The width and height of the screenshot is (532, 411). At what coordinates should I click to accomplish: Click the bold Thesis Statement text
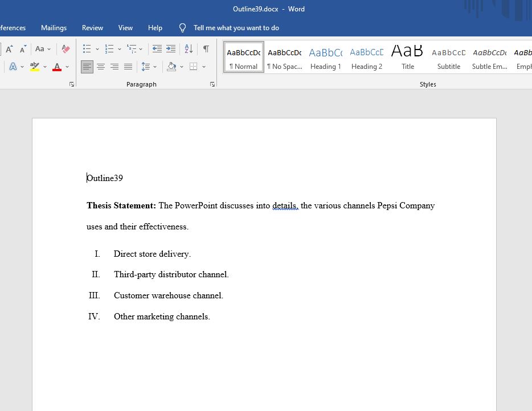point(121,205)
